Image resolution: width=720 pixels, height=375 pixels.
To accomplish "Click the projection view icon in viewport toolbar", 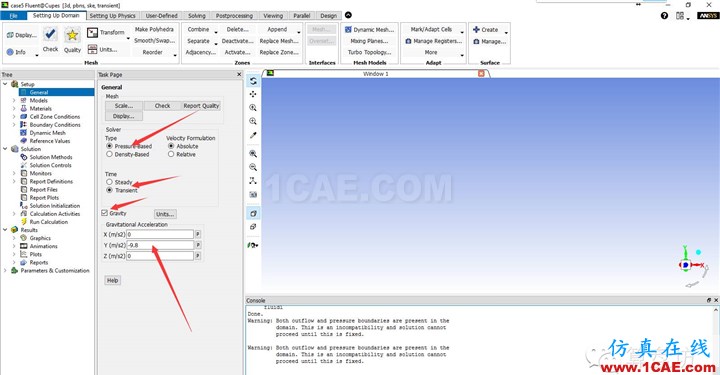I will (253, 213).
